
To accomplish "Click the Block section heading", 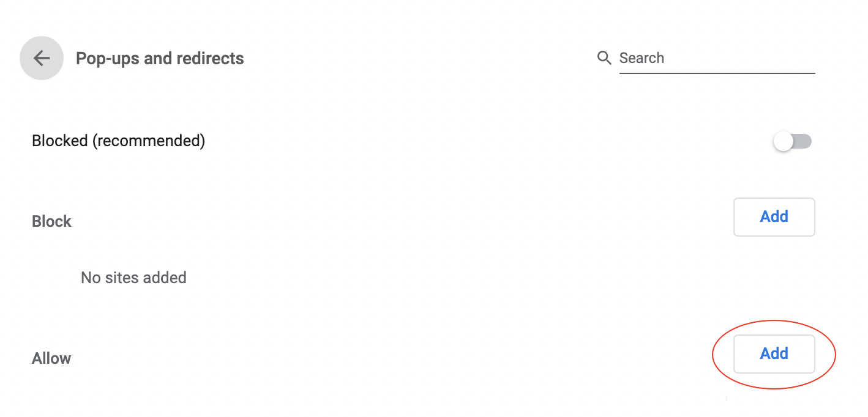I will 51,221.
